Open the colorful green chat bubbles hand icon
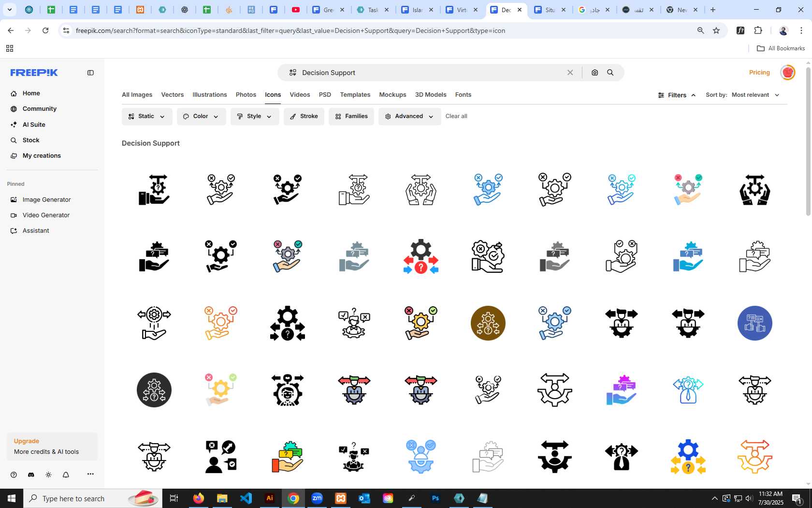The width and height of the screenshot is (812, 508). tap(288, 457)
